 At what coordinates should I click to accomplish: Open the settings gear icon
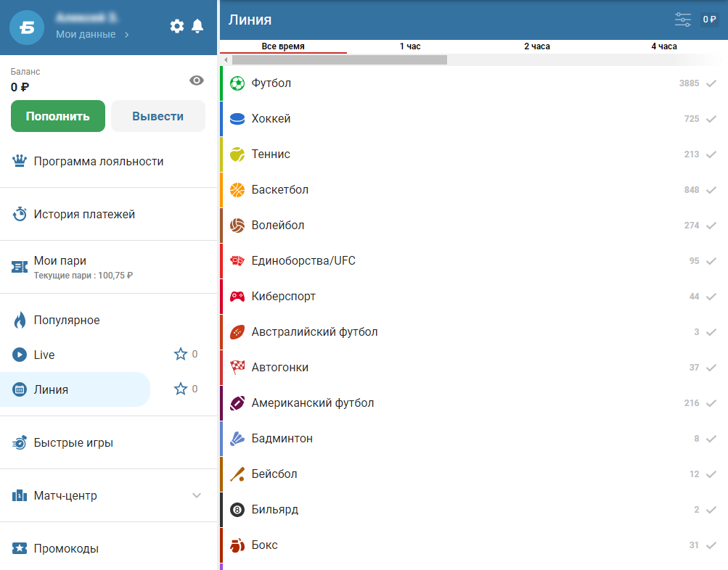click(x=177, y=26)
